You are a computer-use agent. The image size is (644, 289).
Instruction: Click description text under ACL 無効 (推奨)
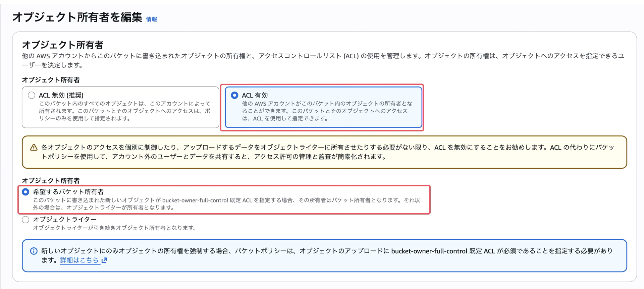(x=125, y=111)
